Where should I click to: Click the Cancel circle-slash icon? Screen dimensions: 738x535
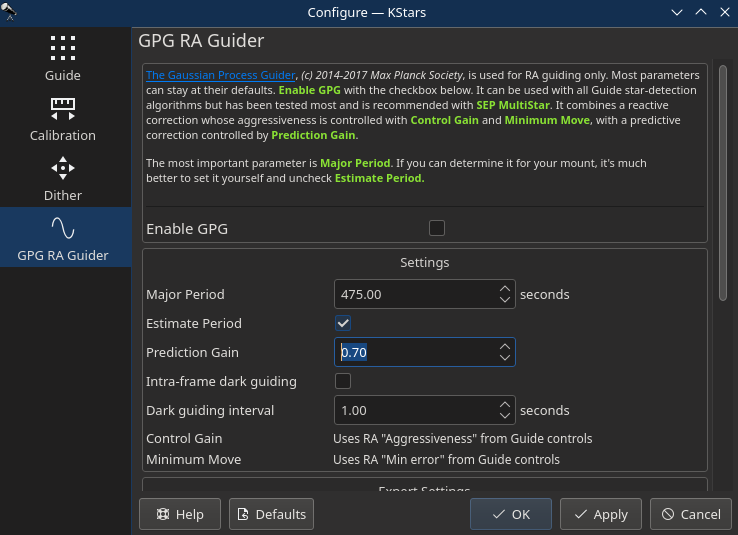[668, 514]
